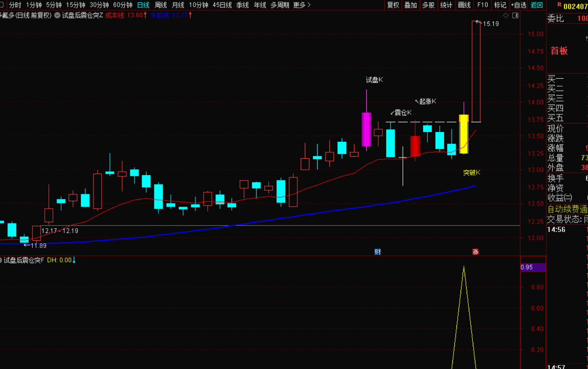The height and width of the screenshot is (369, 588).
Task: Open indicator options for 试盘后震仓突F sub-chart
Action: pyautogui.click(x=1, y=260)
